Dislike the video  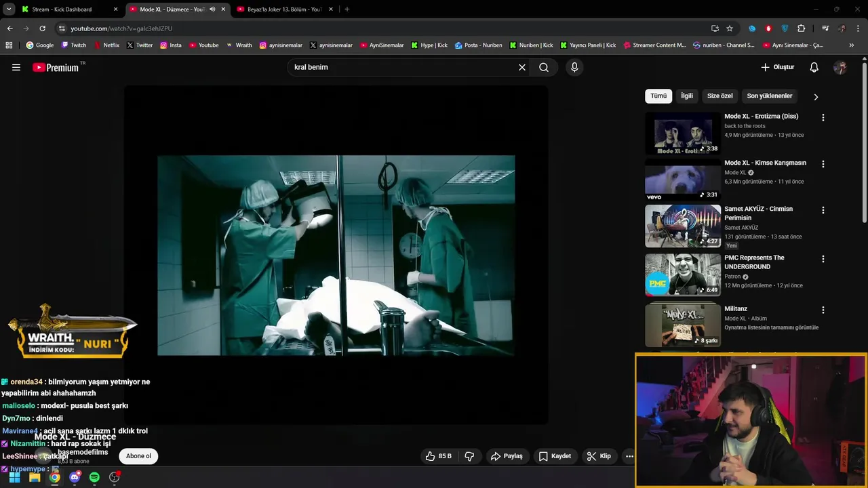click(x=469, y=456)
